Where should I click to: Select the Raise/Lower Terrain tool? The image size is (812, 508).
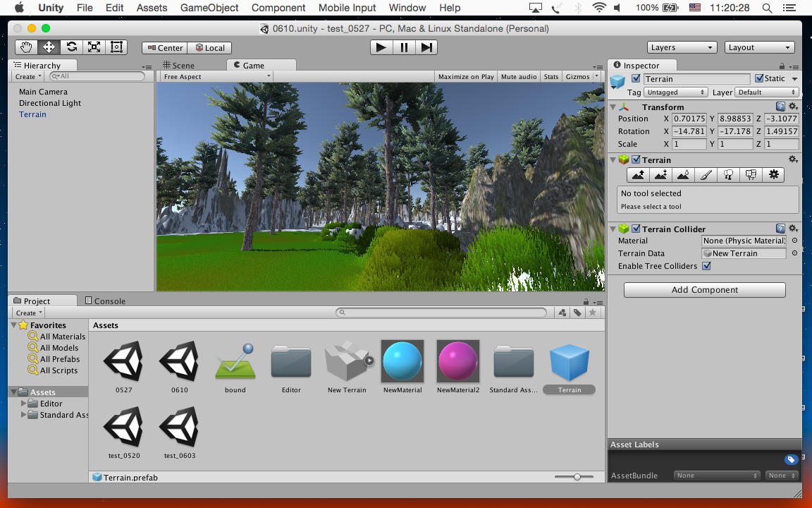pyautogui.click(x=638, y=175)
